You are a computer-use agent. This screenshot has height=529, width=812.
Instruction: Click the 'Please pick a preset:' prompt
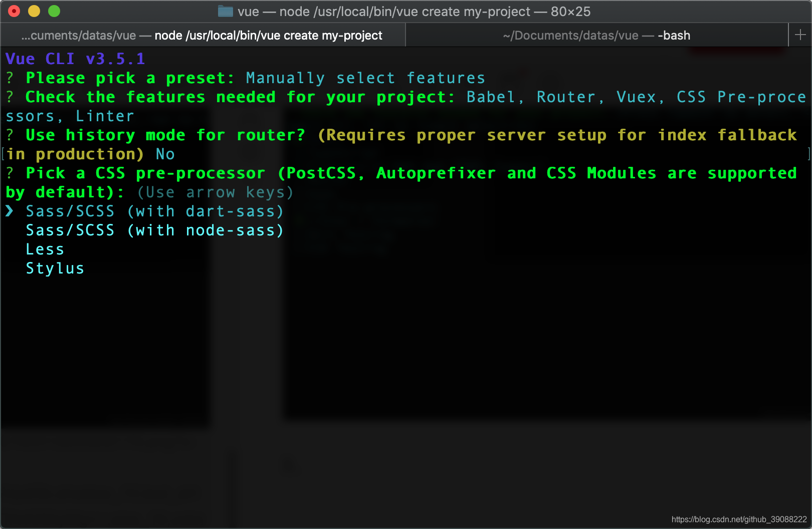pyautogui.click(x=130, y=78)
